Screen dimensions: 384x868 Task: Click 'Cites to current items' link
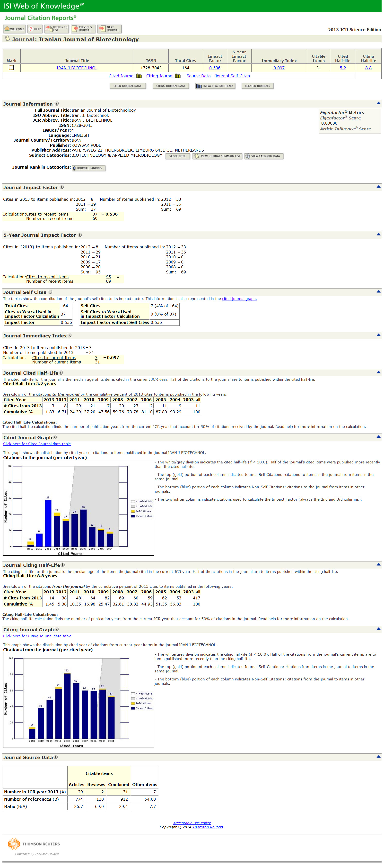click(54, 358)
